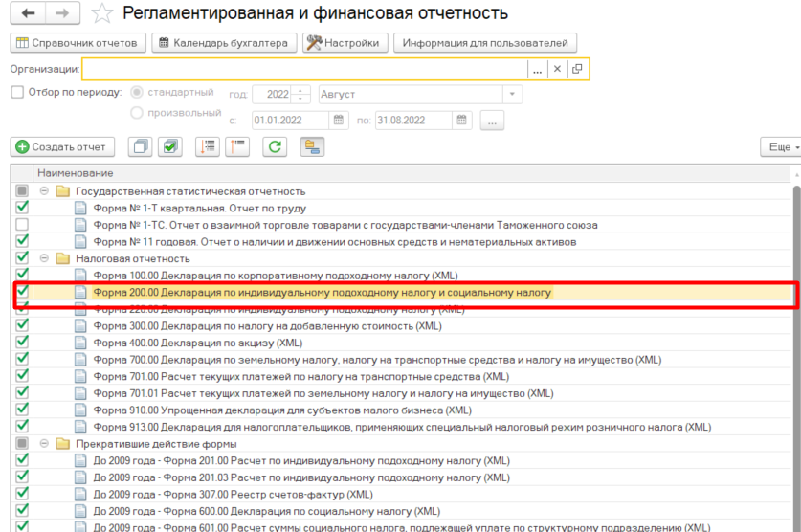The image size is (801, 532).
Task: Click the uncheck-all icon in the toolbar
Action: pyautogui.click(x=141, y=146)
